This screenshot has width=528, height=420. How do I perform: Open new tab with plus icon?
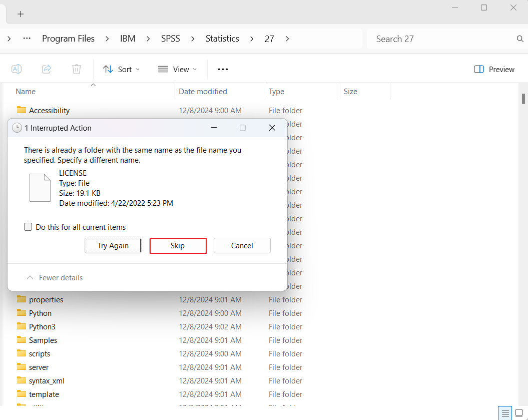tap(21, 14)
